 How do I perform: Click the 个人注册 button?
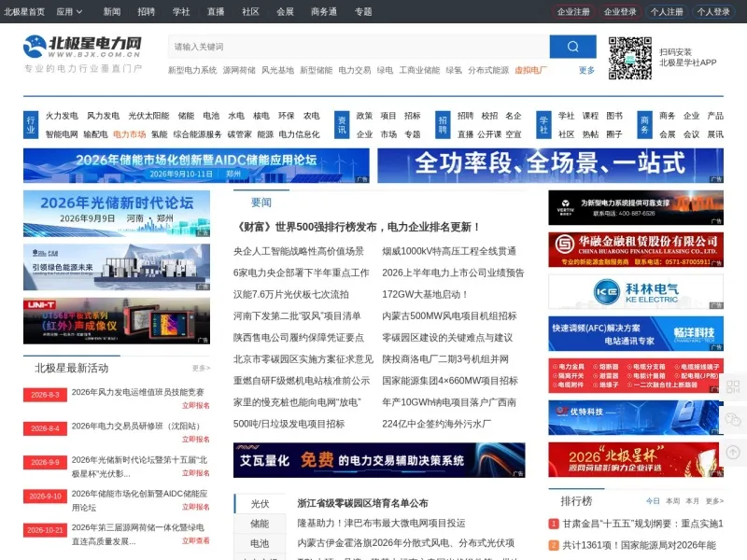(x=667, y=11)
